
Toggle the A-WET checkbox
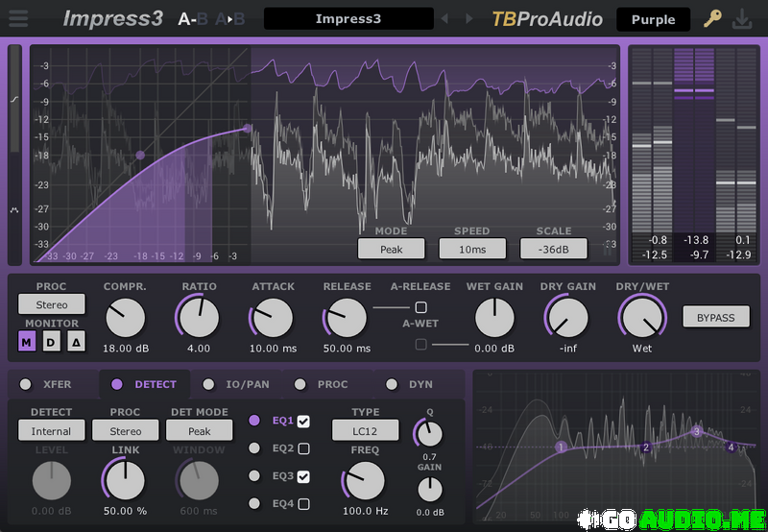click(420, 345)
